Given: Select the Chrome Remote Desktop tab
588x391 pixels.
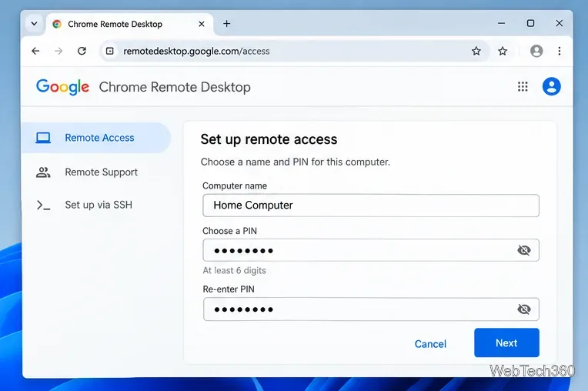Looking at the screenshot, I should point(129,24).
